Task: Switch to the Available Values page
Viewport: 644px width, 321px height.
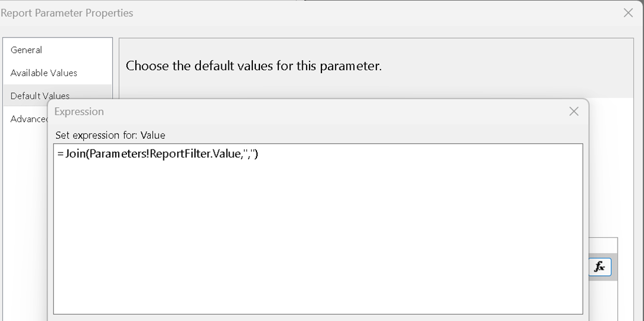Action: coord(44,73)
